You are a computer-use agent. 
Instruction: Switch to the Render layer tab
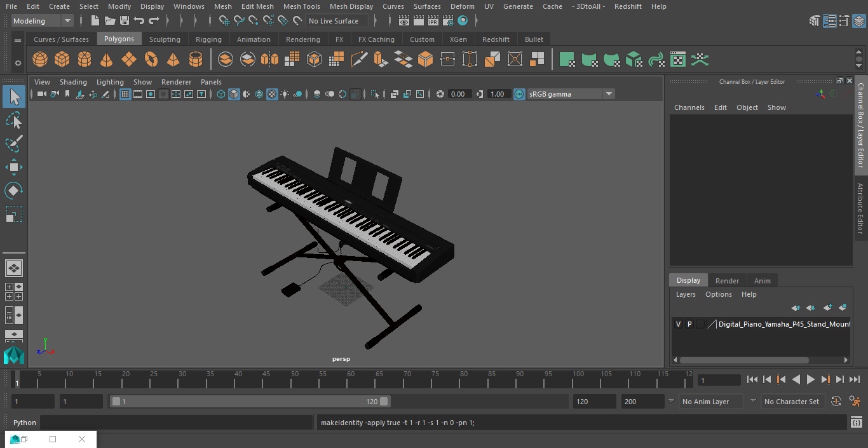click(727, 281)
